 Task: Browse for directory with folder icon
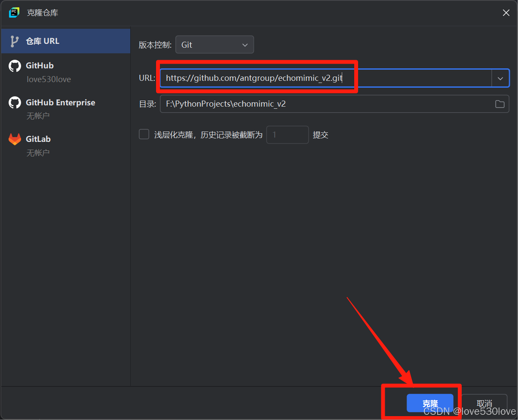(500, 104)
